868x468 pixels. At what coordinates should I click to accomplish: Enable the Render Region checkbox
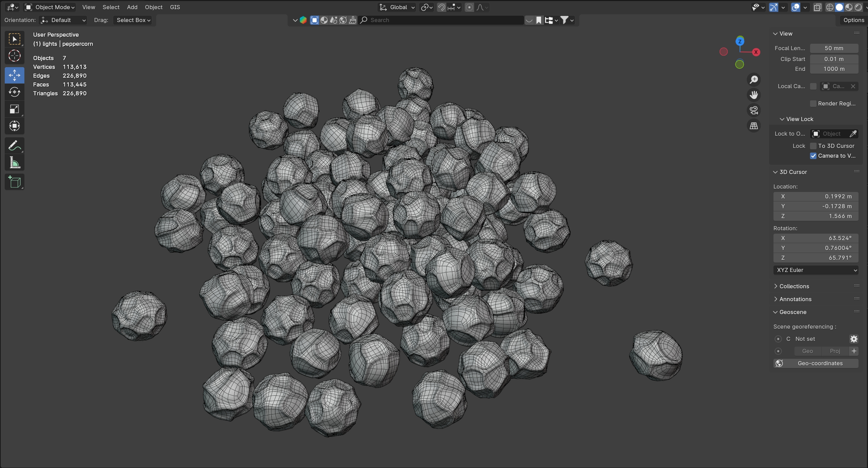pos(813,103)
